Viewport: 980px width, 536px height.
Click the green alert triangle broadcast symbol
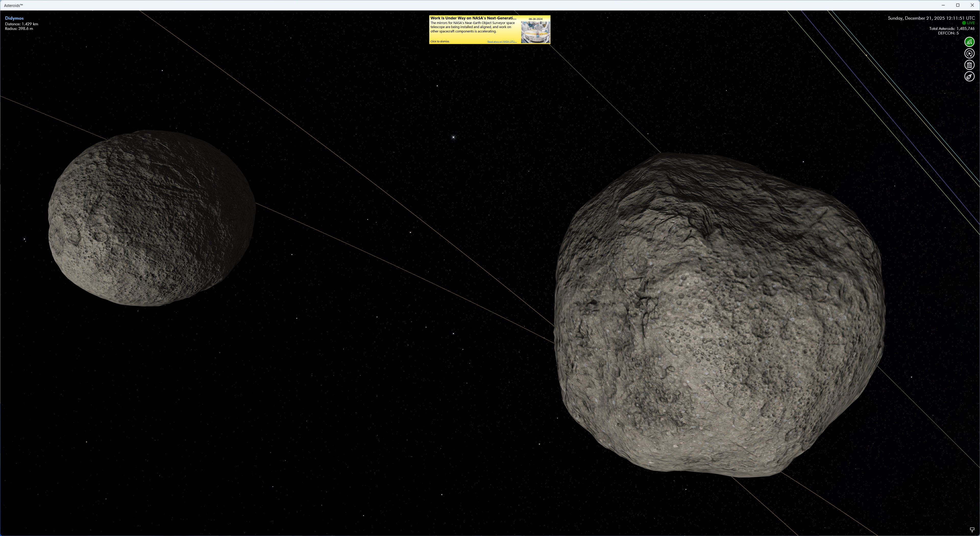(x=969, y=42)
